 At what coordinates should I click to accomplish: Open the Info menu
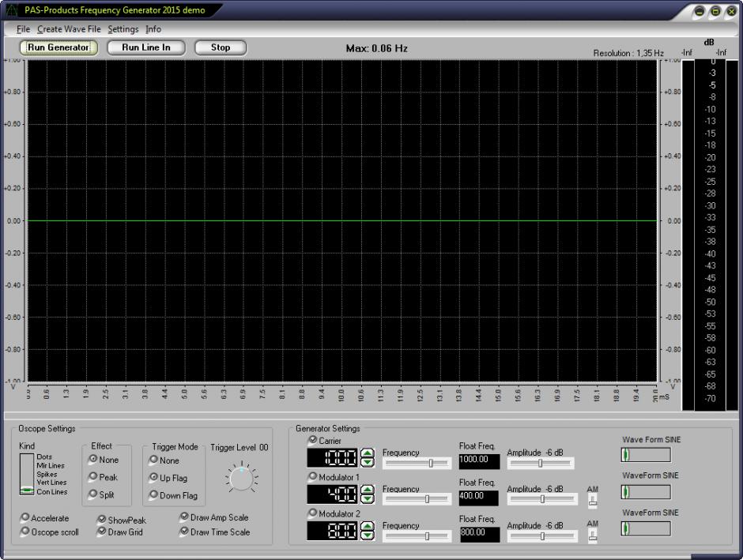click(x=153, y=29)
